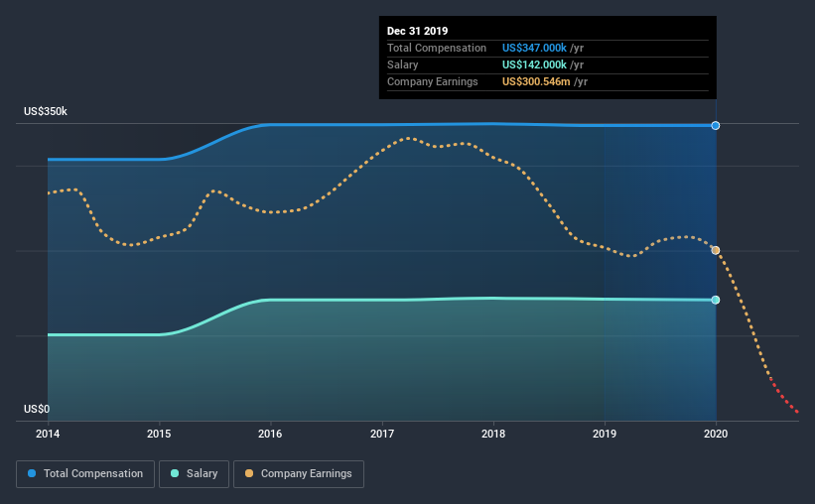Toggle the Salary legend button
This screenshot has width=815, height=504.
point(194,474)
